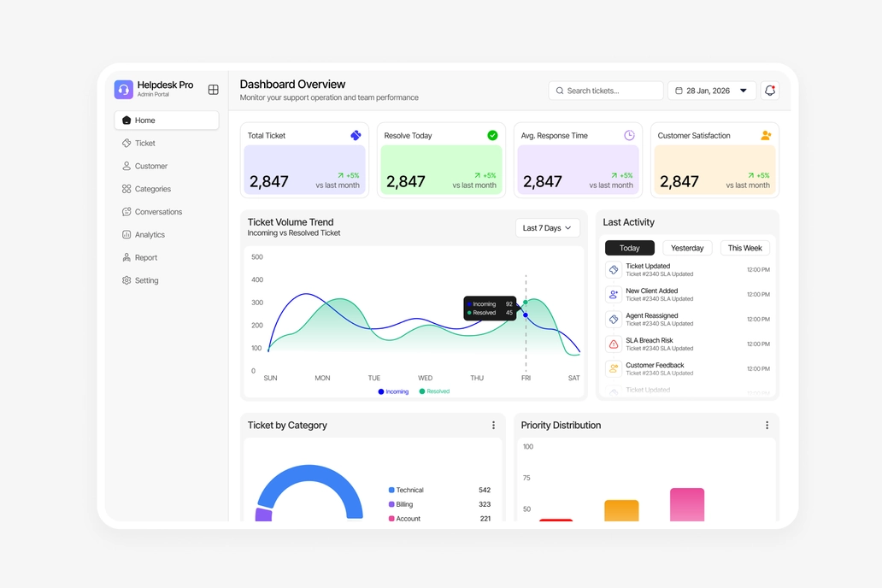Click the Resolve Today green check icon

492,135
